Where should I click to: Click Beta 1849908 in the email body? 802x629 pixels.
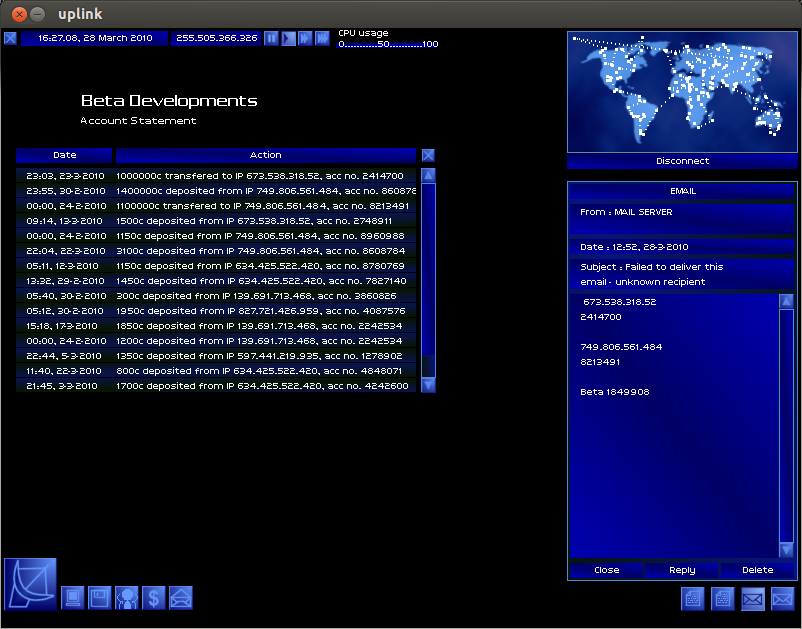[x=615, y=392]
